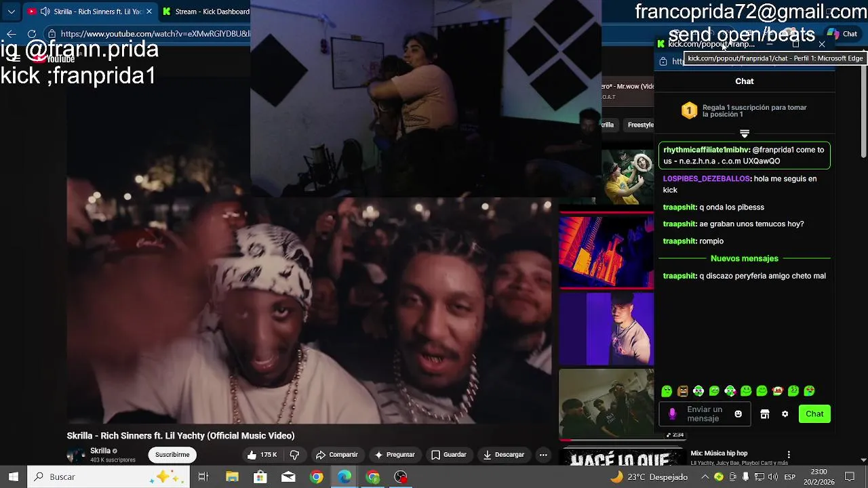Open the yellow shirt video thumbnail
868x488 pixels.
[x=627, y=176]
